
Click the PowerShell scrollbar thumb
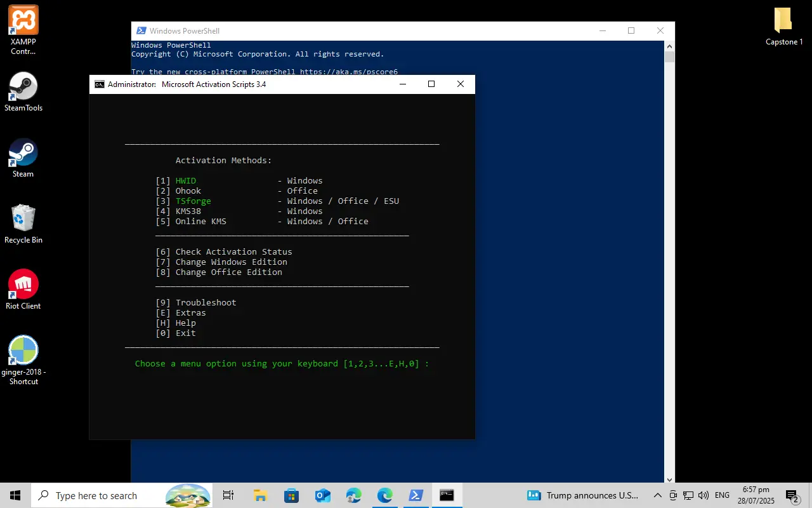pos(669,57)
